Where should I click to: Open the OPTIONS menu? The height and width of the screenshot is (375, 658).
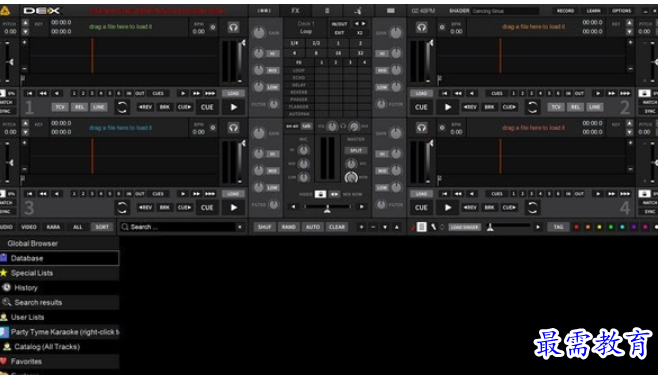tap(621, 11)
